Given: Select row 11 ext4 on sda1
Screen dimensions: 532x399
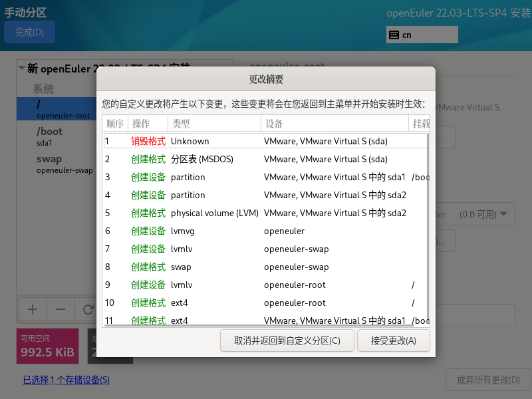Looking at the screenshot, I should click(x=265, y=320).
